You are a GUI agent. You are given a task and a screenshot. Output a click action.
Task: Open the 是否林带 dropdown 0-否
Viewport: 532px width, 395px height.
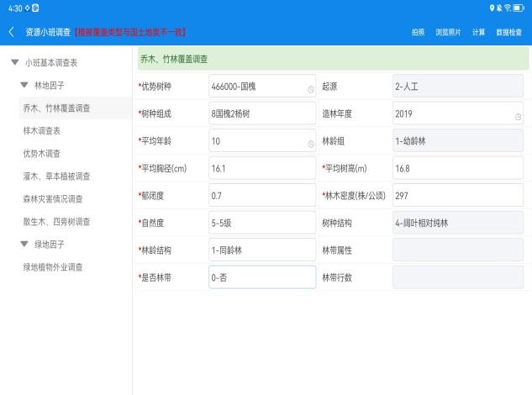pyautogui.click(x=262, y=277)
